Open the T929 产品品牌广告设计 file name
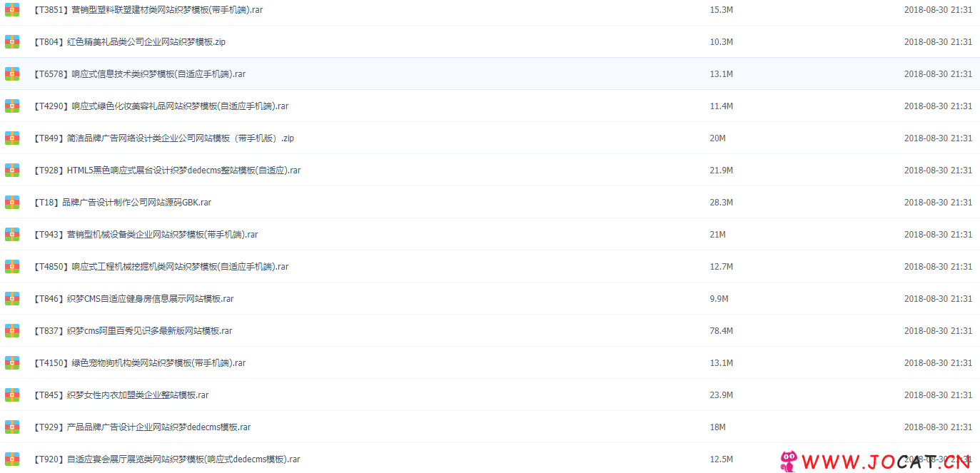The width and height of the screenshot is (980, 473). coord(142,427)
